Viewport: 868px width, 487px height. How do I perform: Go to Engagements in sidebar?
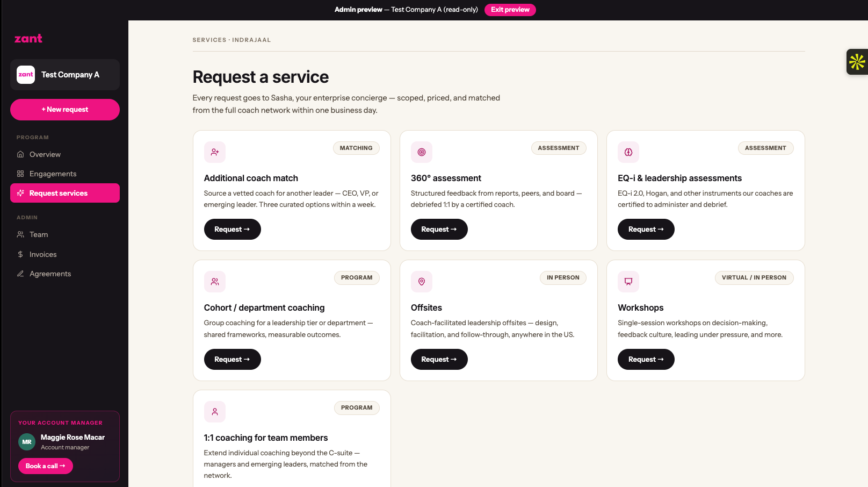(65, 174)
